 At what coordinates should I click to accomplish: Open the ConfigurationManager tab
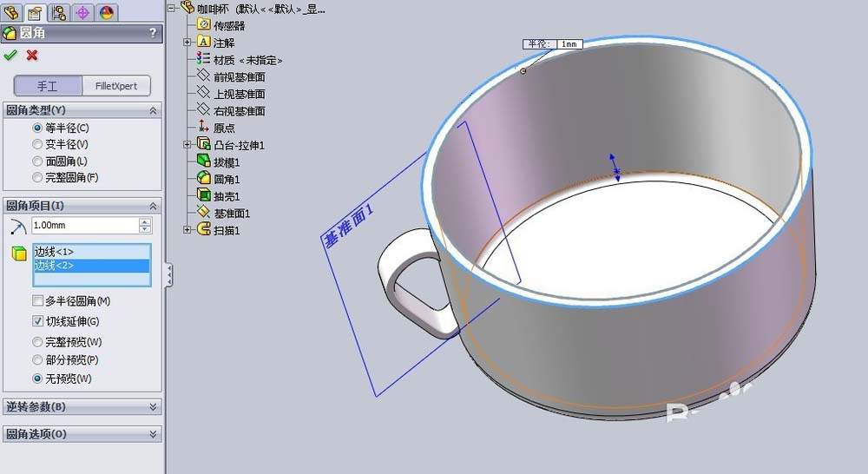point(59,11)
